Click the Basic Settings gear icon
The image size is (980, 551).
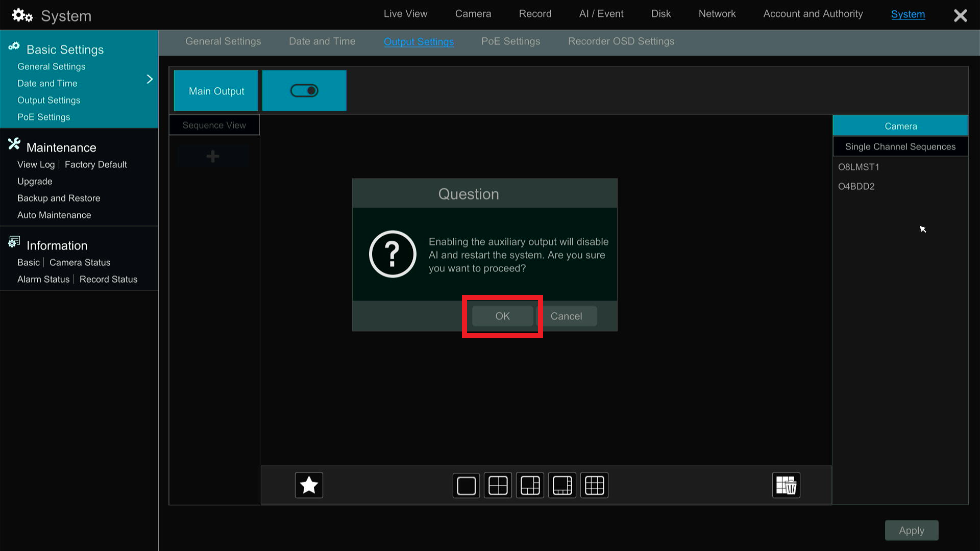[x=14, y=47]
